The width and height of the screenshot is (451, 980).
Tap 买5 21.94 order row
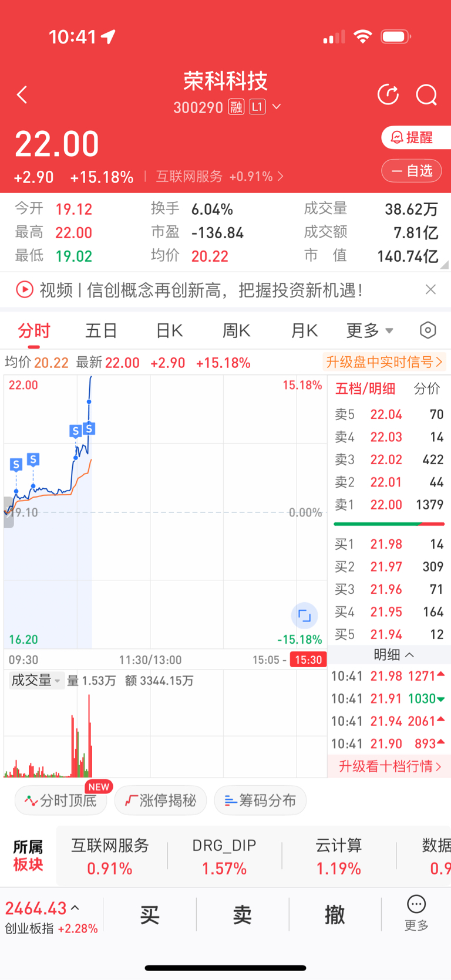pyautogui.click(x=389, y=634)
